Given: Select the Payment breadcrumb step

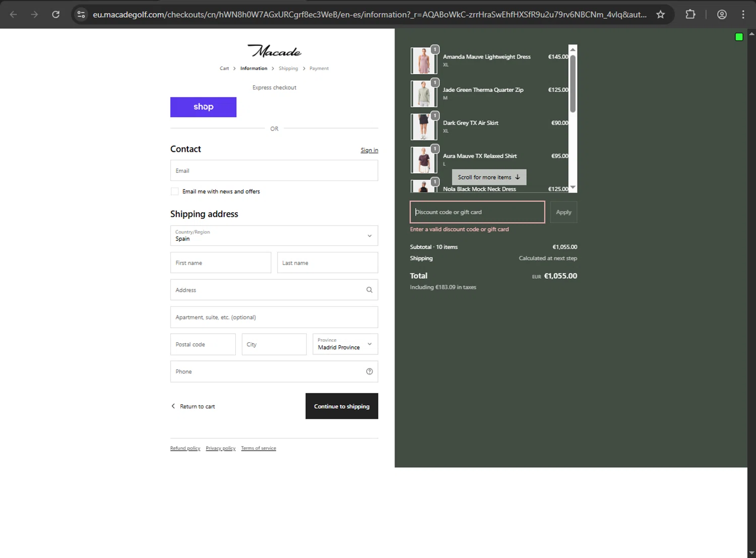Looking at the screenshot, I should 319,69.
